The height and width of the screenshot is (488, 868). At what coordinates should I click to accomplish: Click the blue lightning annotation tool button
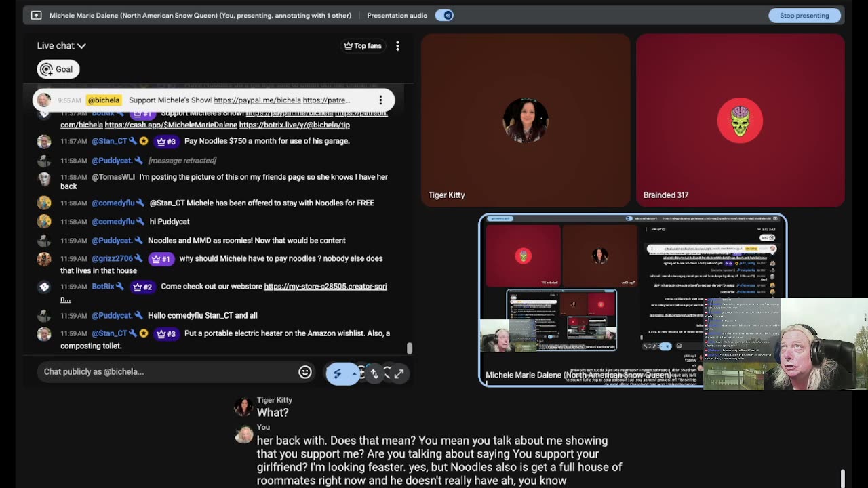click(337, 373)
